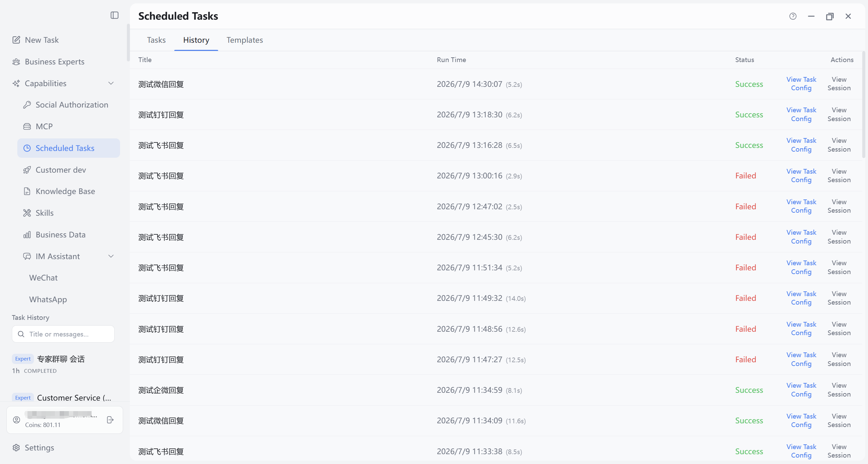Screen dimensions: 868x464
Task: Click the IM Assistant chat icon
Action: tap(27, 256)
